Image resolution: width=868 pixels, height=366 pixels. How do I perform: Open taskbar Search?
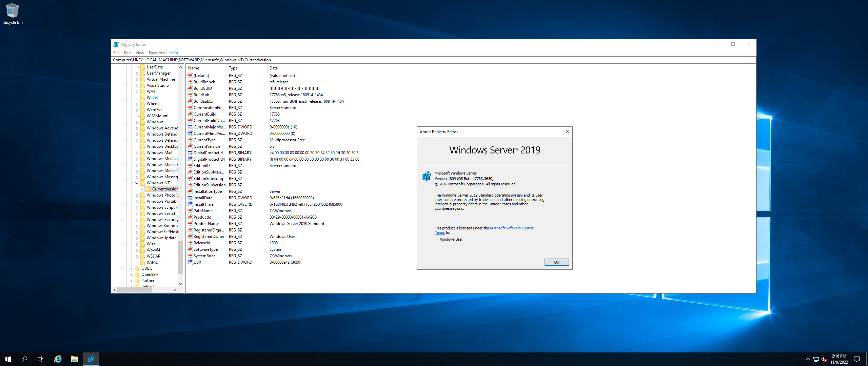click(x=24, y=359)
